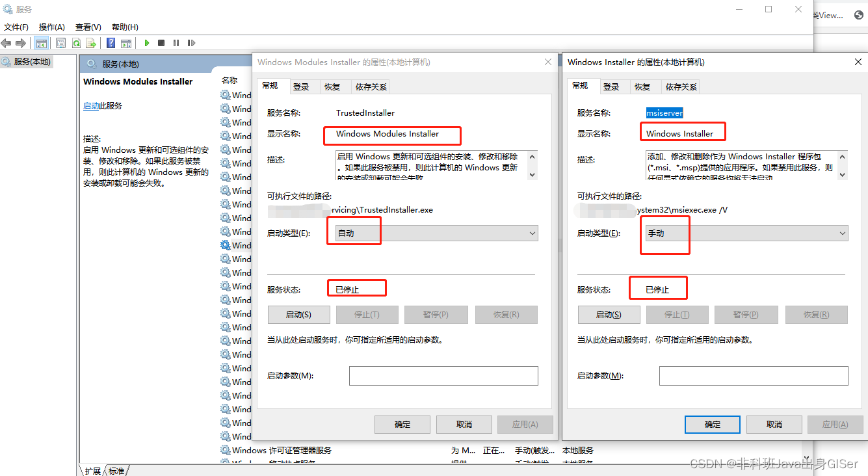868x476 pixels.
Task: Click 确定 in Windows Modules Installer dialog
Action: [402, 425]
